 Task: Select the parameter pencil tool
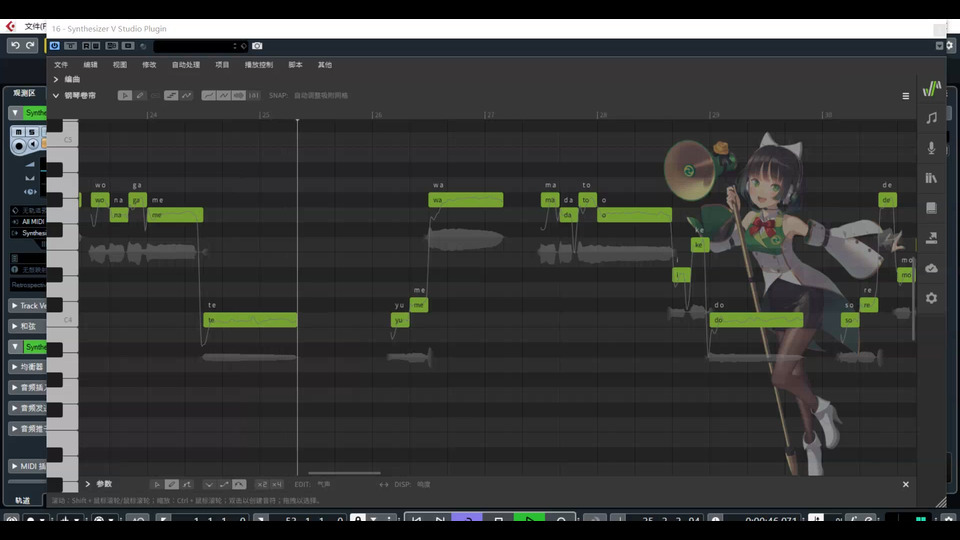pos(171,484)
